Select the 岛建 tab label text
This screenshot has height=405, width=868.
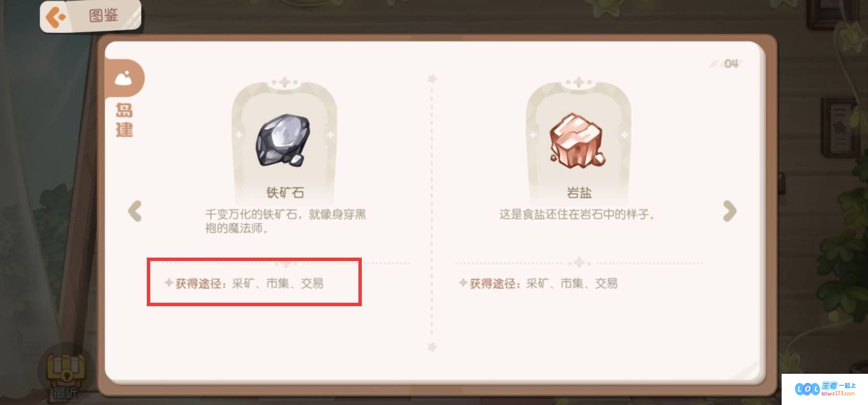pyautogui.click(x=124, y=120)
